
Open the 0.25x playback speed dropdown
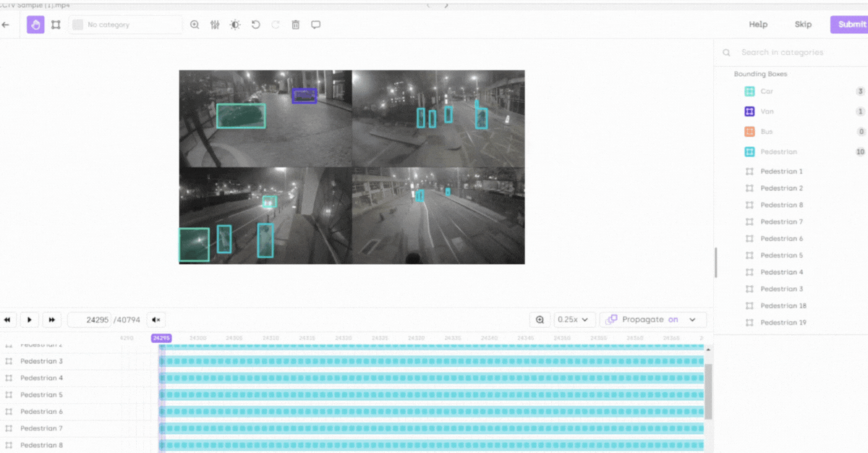[575, 319]
